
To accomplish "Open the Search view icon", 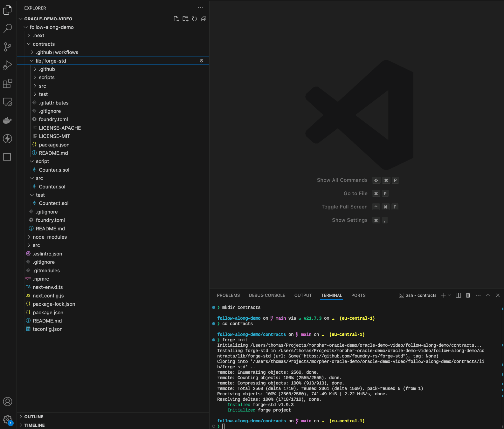I will tap(8, 29).
